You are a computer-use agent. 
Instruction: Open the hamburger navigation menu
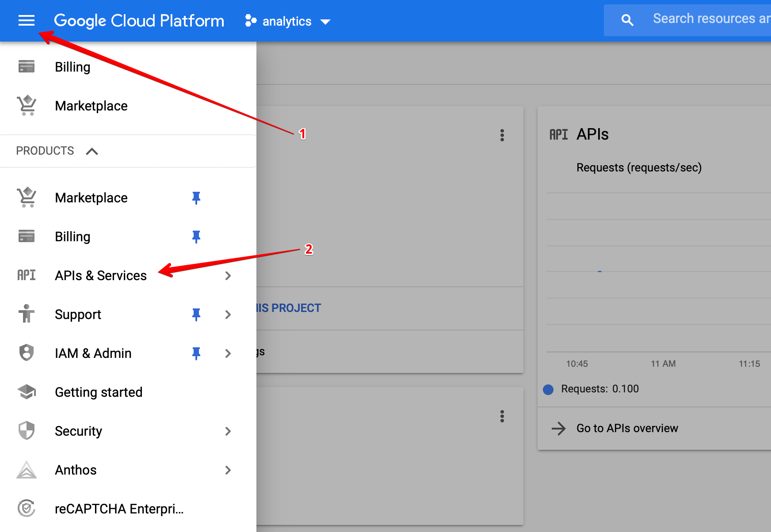coord(27,20)
